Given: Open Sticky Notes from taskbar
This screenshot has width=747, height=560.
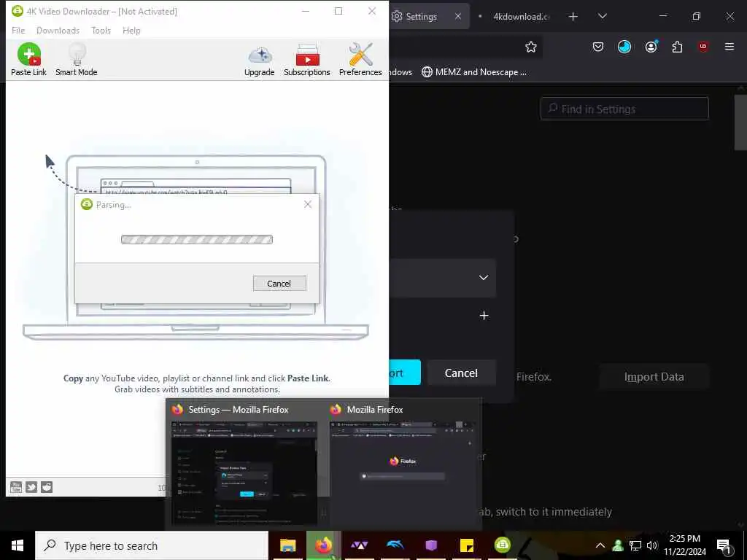Looking at the screenshot, I should click(466, 545).
